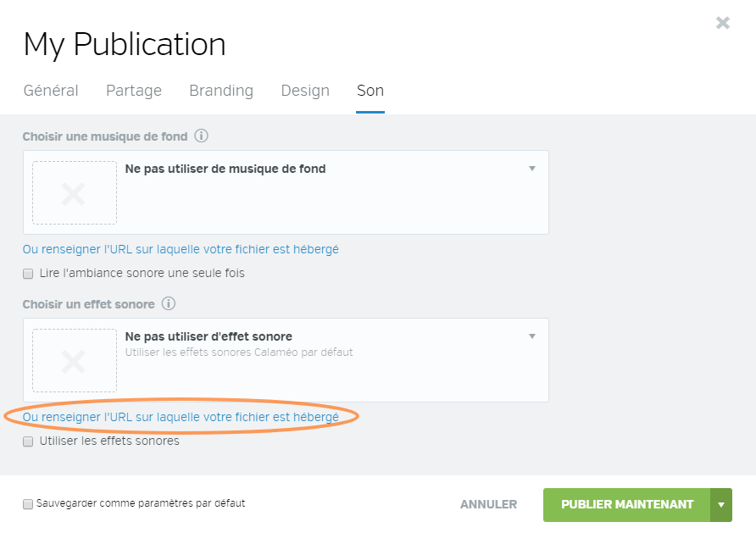
Task: Tick the Utiliser les effets sonores checkbox
Action: (x=28, y=441)
